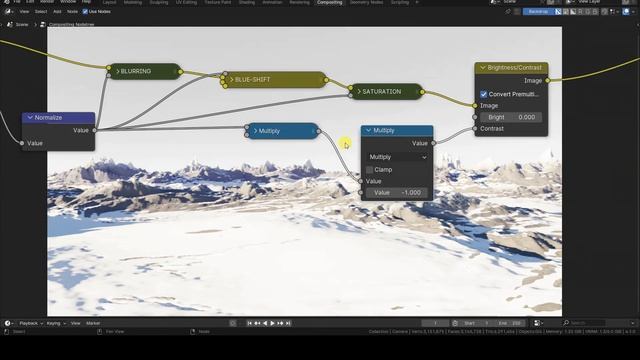Image resolution: width=640 pixels, height=360 pixels.
Task: Click the Contrast input socket
Action: coord(475,129)
